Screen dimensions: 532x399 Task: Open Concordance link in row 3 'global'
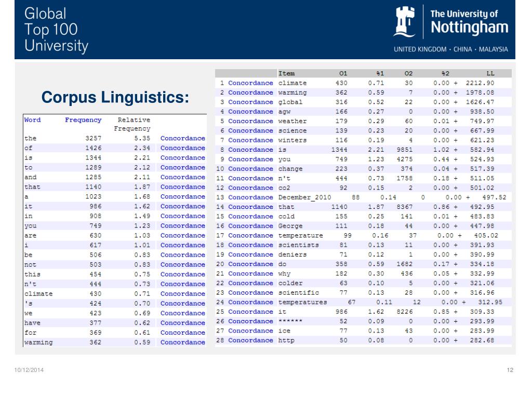click(250, 102)
